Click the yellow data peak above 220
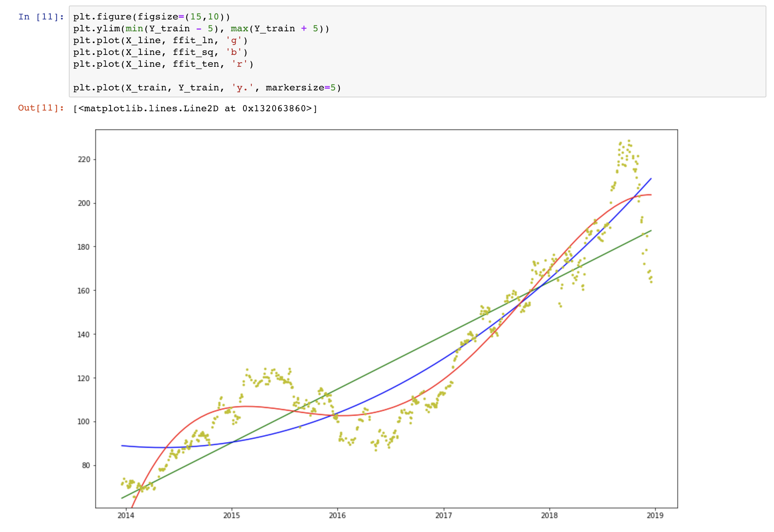Screen dimensions: 774x532 pos(629,141)
